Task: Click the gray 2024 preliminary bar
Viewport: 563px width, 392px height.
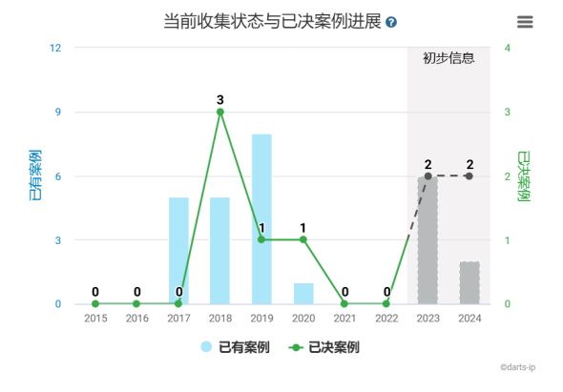Action: (x=469, y=283)
